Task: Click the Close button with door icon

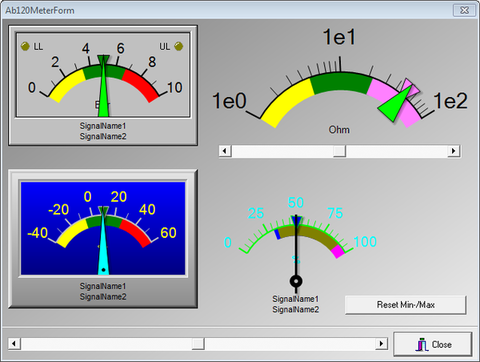Action: click(433, 344)
